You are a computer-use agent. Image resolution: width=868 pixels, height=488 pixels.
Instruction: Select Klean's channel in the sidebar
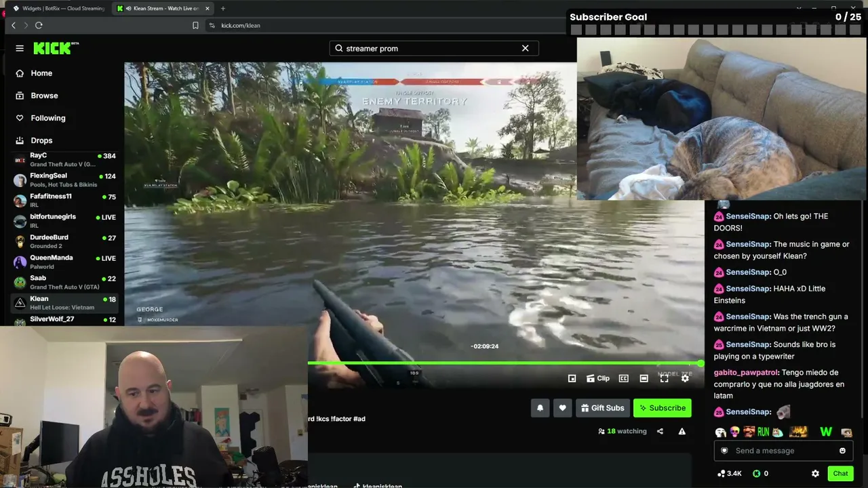[x=65, y=302]
